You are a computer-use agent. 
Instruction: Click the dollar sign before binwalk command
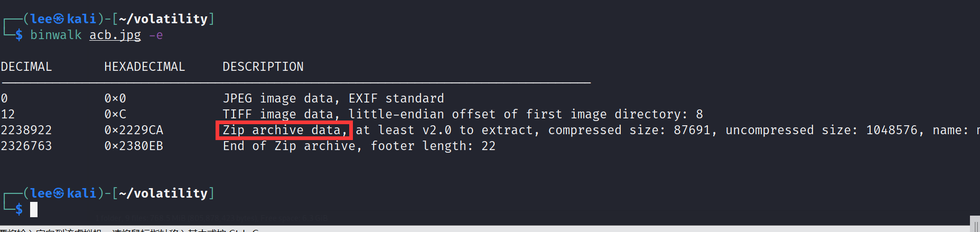click(x=19, y=35)
